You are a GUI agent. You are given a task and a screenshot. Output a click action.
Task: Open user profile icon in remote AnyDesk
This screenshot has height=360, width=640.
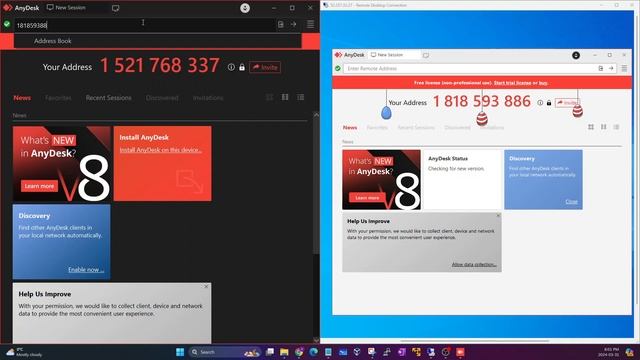click(x=576, y=55)
